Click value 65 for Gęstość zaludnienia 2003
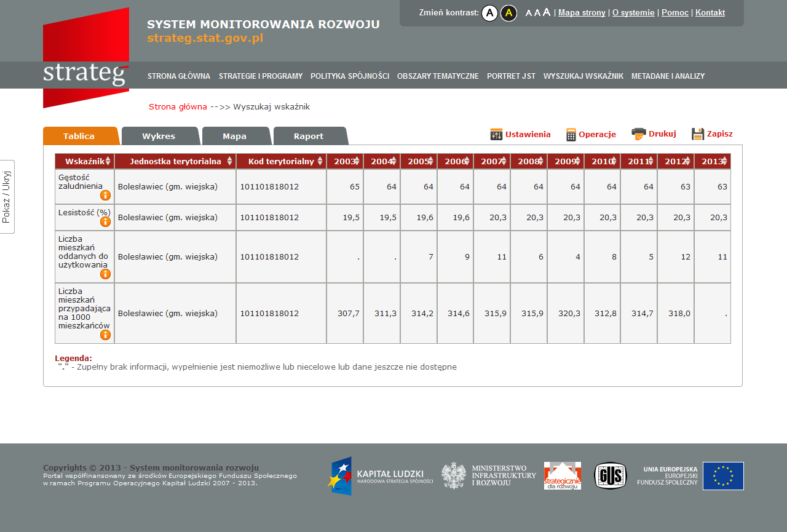Viewport: 787px width, 532px height. pos(355,186)
